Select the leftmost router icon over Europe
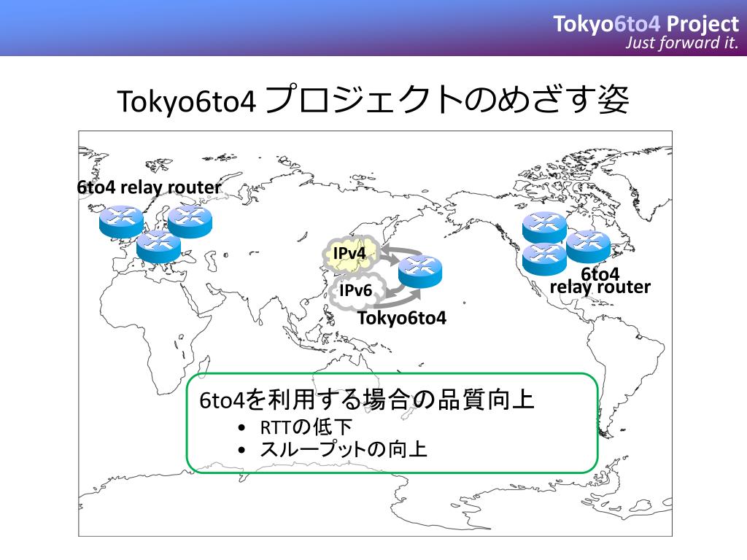The width and height of the screenshot is (747, 560). tap(122, 222)
